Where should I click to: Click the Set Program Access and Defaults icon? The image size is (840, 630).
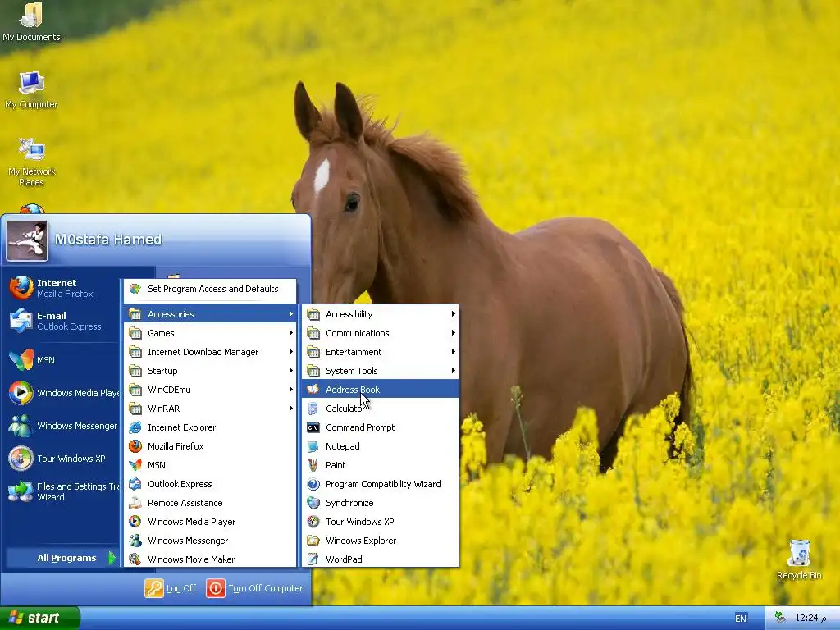pyautogui.click(x=135, y=289)
